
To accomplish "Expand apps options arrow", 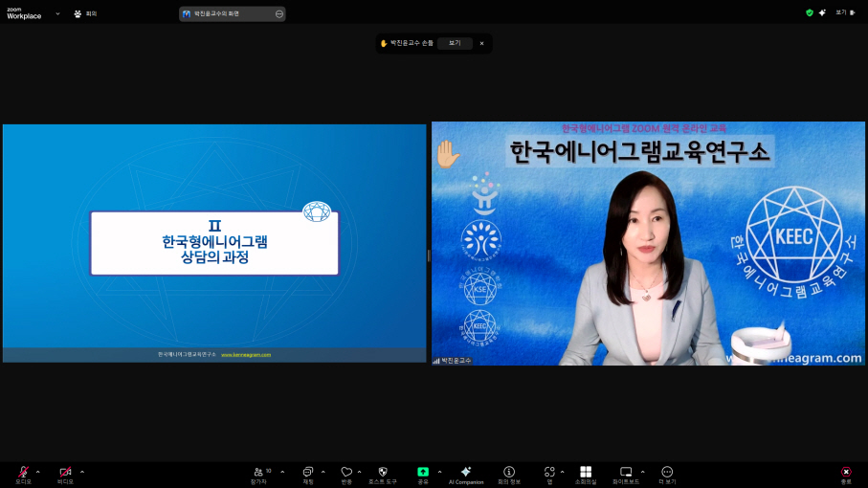I will tap(562, 472).
